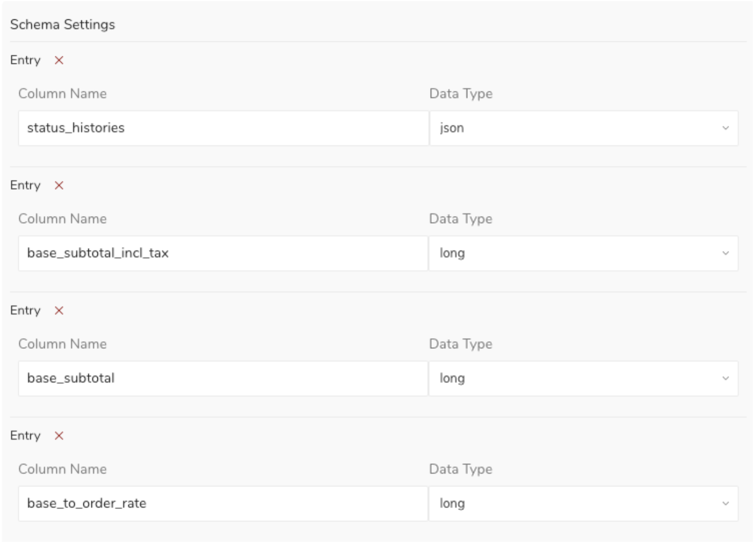Click Column Name label above status_histories
The width and height of the screenshot is (756, 545).
[x=62, y=94]
